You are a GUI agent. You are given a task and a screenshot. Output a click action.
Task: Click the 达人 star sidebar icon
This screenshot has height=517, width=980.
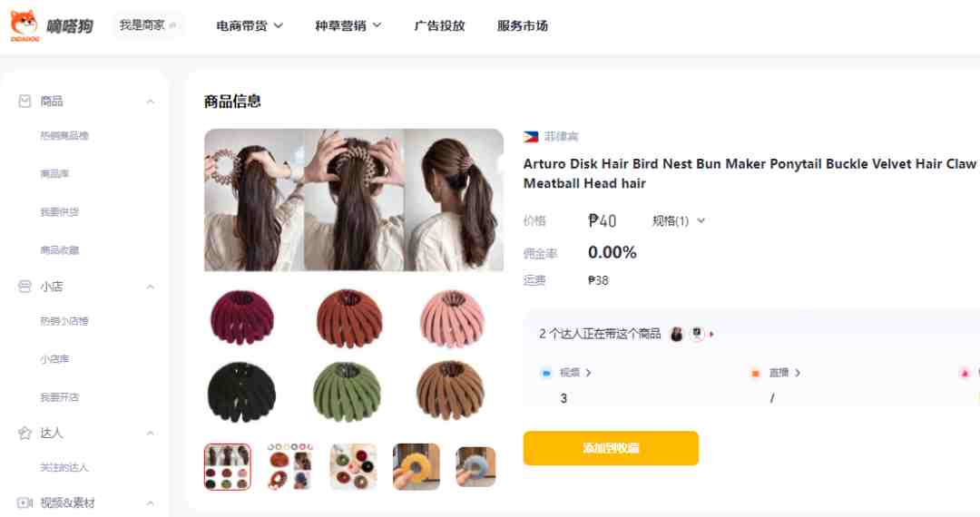pos(24,433)
